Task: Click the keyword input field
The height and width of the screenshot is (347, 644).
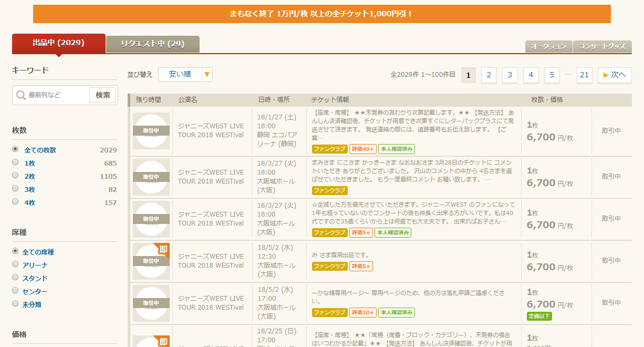Action: tap(58, 95)
